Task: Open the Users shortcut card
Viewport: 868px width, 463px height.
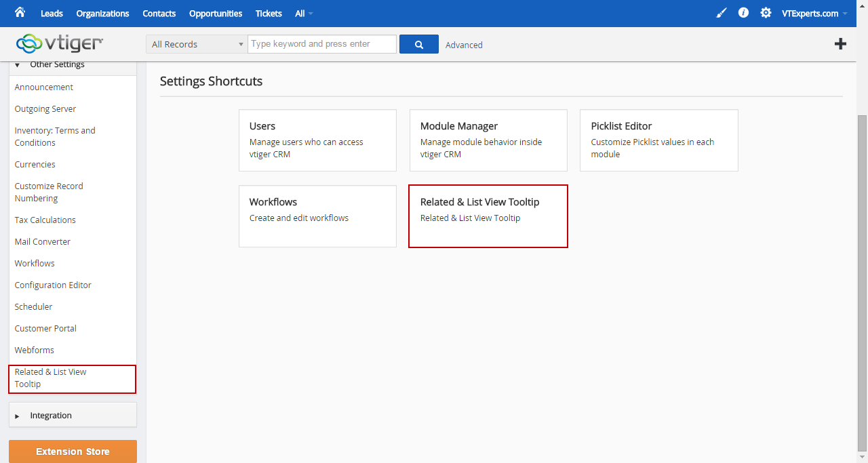Action: coord(317,140)
